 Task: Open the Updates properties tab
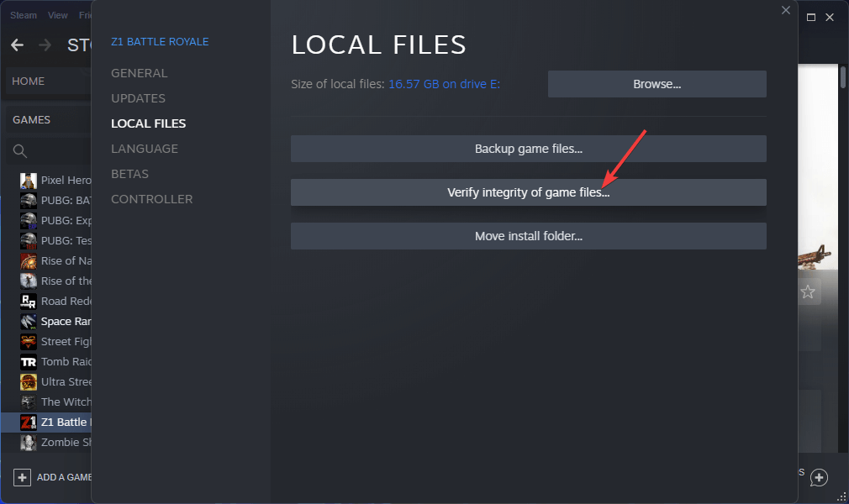pyautogui.click(x=138, y=98)
